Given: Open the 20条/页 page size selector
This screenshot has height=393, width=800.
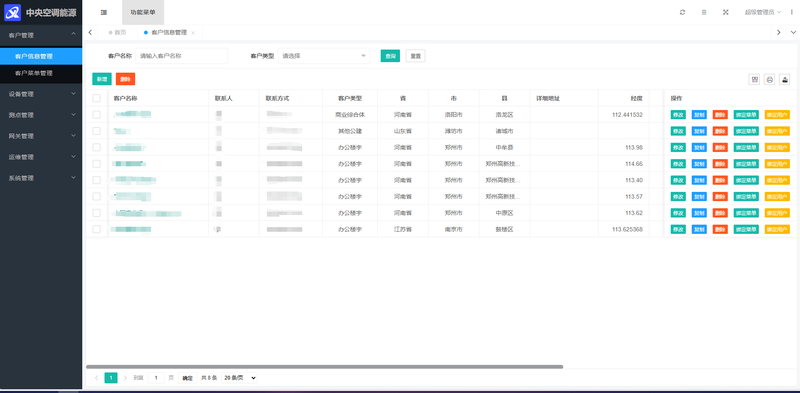Looking at the screenshot, I should [x=239, y=378].
